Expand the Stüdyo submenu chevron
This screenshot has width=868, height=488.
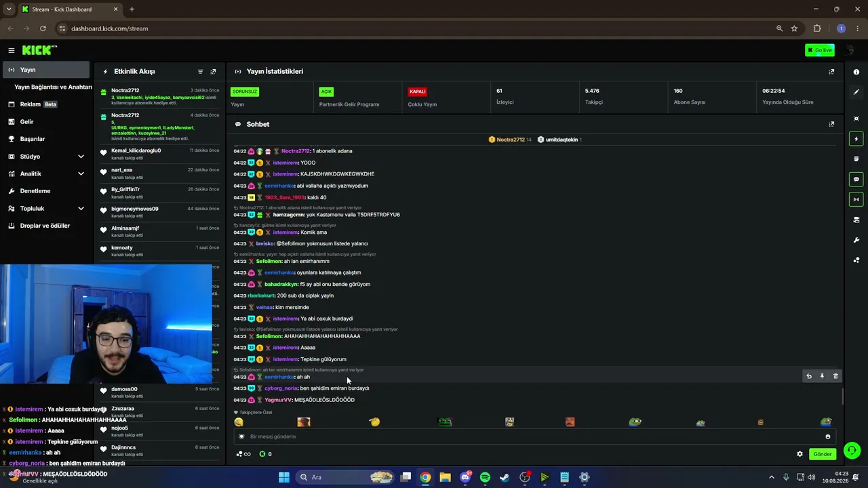click(81, 157)
